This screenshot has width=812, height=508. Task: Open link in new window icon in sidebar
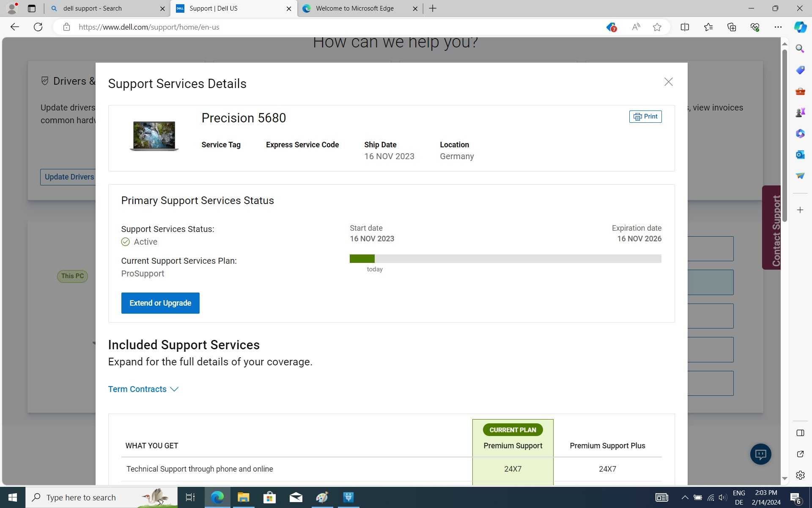point(800,454)
